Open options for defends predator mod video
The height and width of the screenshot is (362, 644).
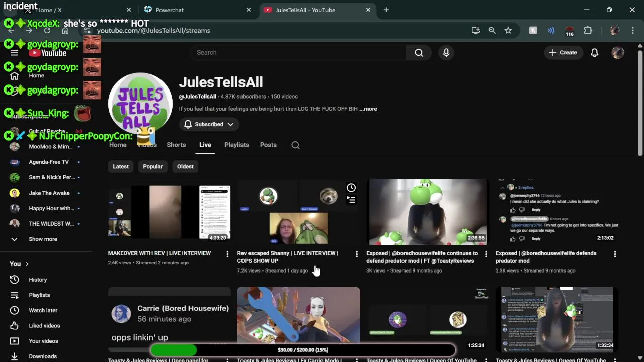(615, 254)
